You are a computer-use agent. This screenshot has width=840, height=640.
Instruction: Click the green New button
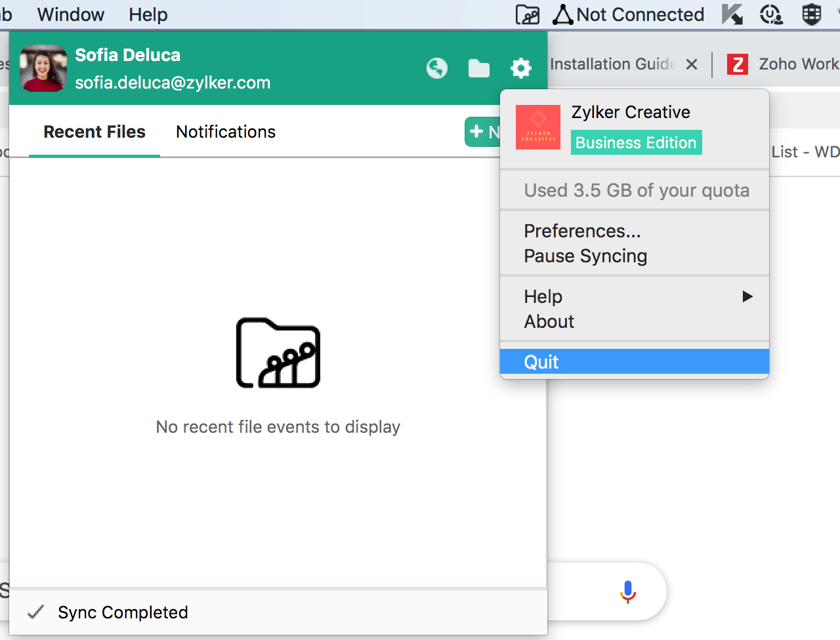click(x=483, y=132)
